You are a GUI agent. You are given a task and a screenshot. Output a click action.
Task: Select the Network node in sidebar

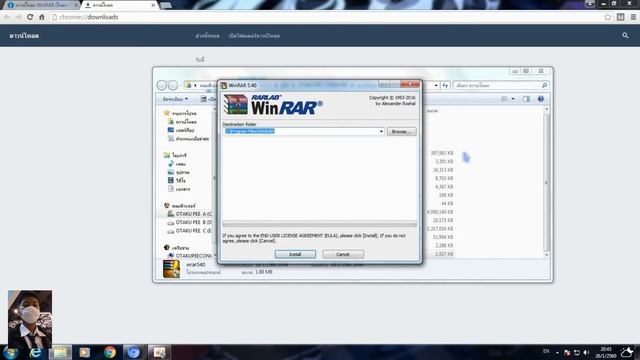[176, 248]
